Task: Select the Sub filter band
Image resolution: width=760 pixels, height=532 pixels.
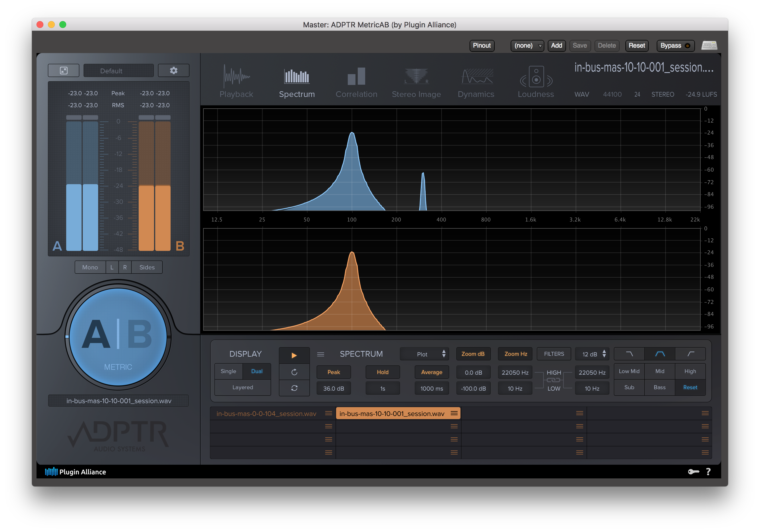Action: (629, 387)
